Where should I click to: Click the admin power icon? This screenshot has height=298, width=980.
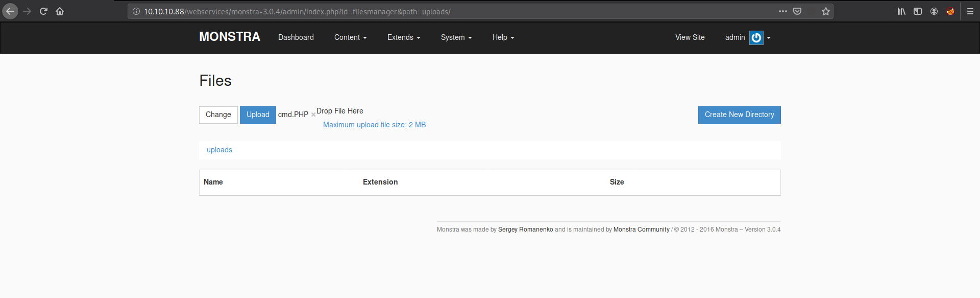pyautogui.click(x=756, y=37)
